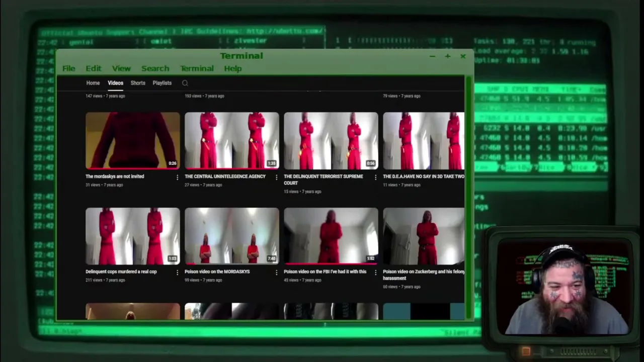Switch to the channel Home tab
This screenshot has width=644, height=362.
(93, 83)
